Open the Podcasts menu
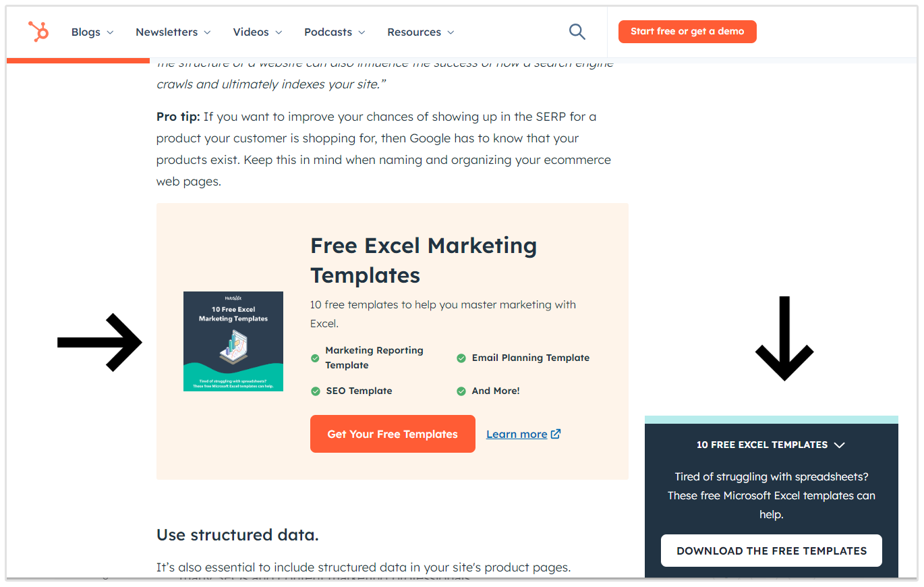This screenshot has width=924, height=587. (334, 32)
